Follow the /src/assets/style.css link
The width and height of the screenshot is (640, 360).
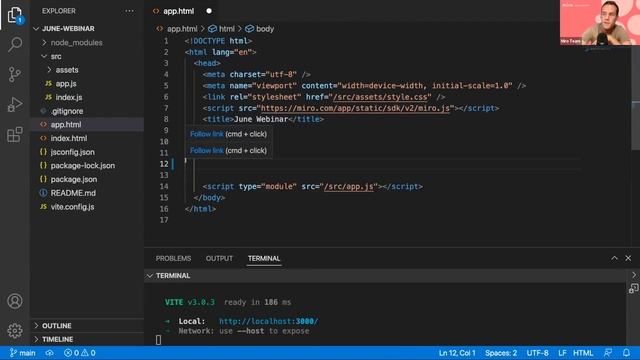click(x=380, y=97)
